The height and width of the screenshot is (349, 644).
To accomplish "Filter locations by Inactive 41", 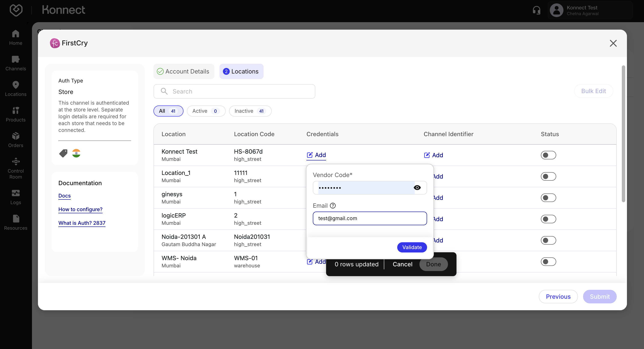I will pyautogui.click(x=250, y=111).
